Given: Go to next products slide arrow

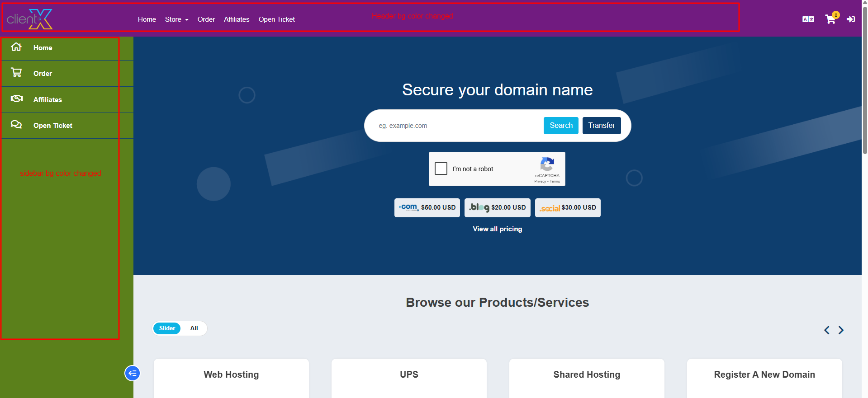Looking at the screenshot, I should 841,330.
